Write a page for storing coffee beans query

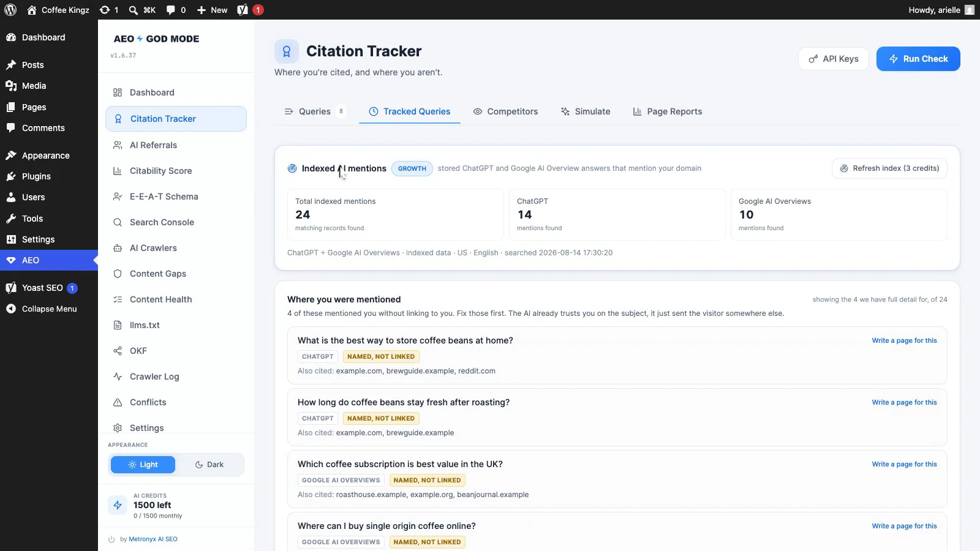point(904,340)
